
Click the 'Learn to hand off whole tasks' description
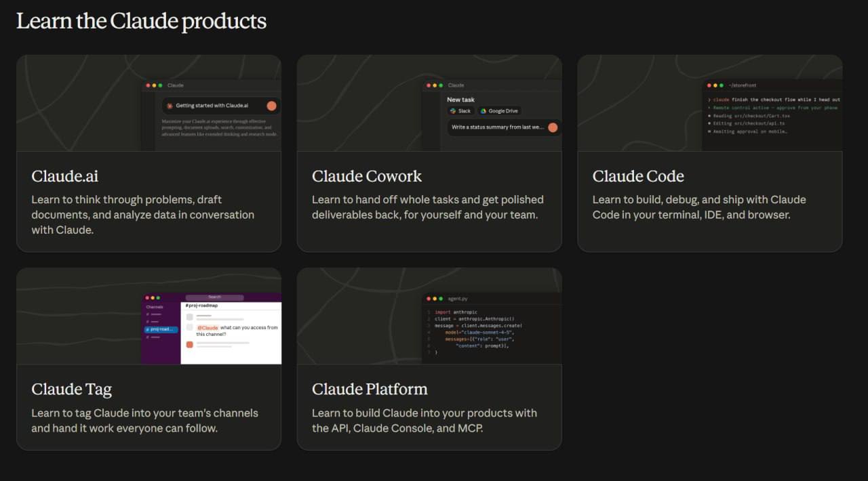click(x=427, y=207)
